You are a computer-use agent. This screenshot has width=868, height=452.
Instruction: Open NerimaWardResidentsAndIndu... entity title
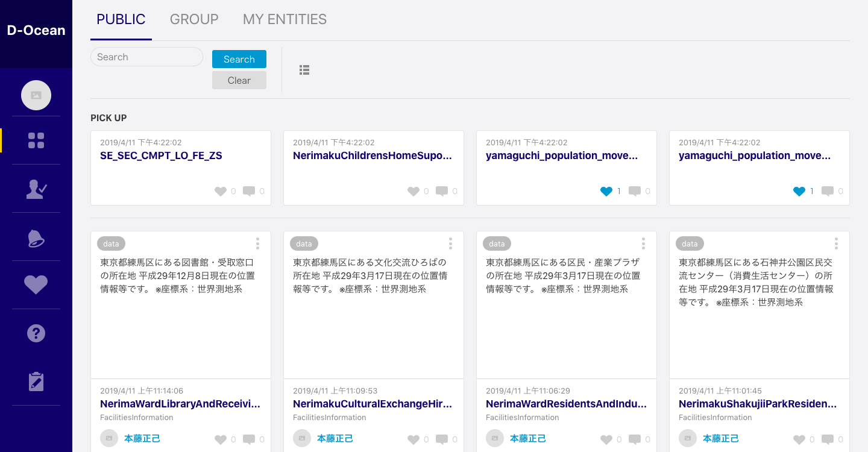[566, 404]
